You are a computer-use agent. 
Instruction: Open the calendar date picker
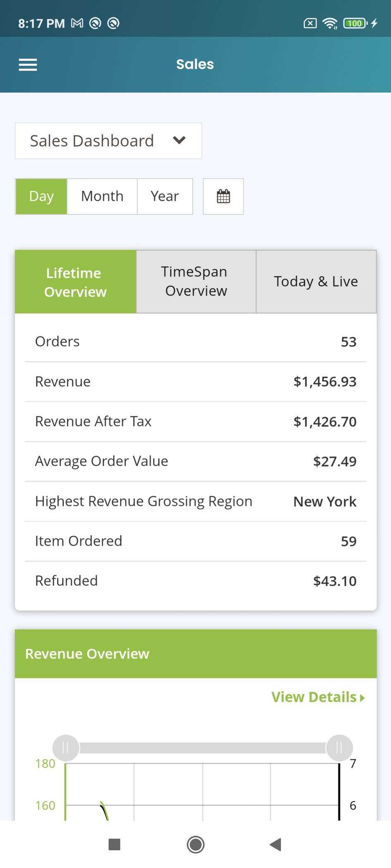[223, 196]
